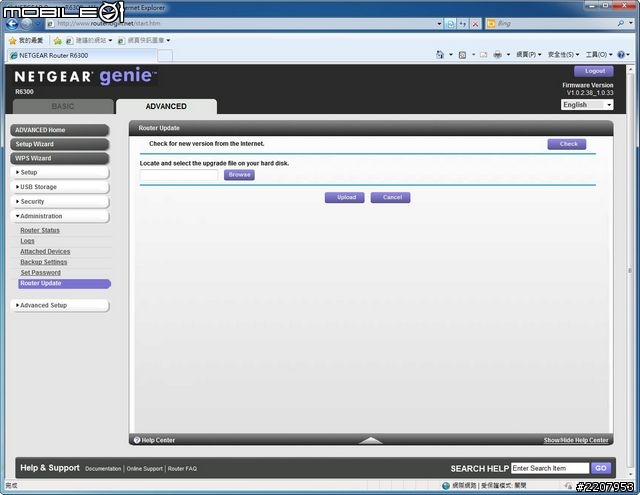Image resolution: width=640 pixels, height=495 pixels.
Task: Open the Backup Settings link
Action: pos(44,262)
